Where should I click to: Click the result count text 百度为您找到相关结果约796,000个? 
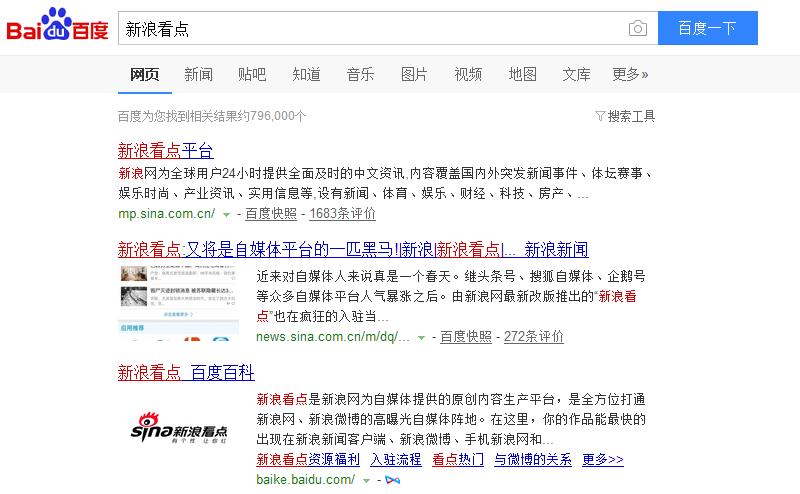tap(212, 116)
